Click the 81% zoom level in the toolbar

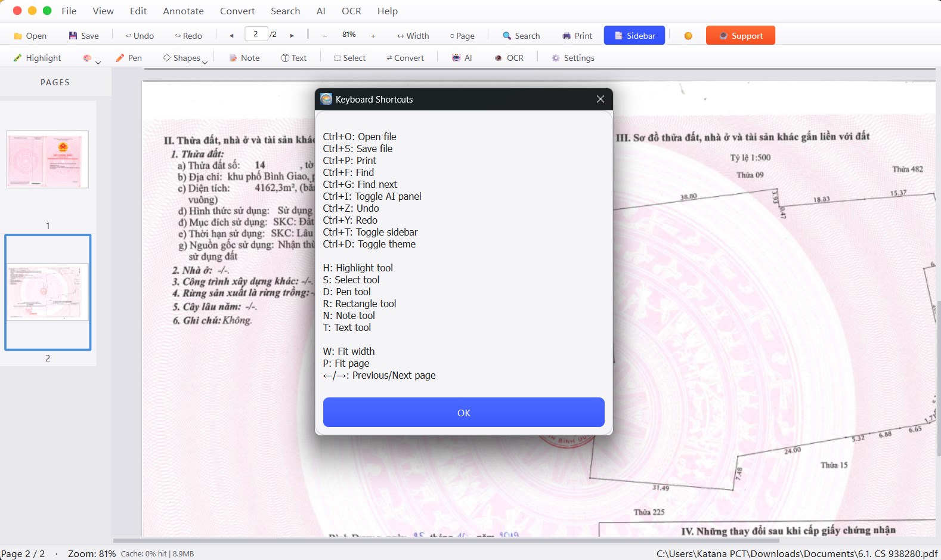(x=349, y=35)
